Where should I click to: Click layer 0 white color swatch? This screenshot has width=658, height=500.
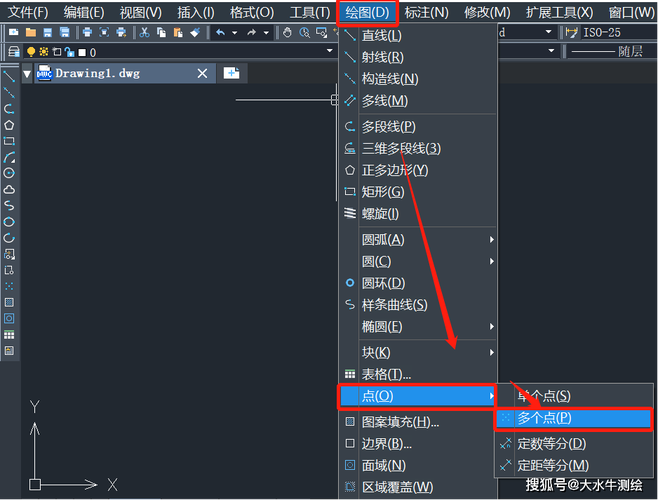[82, 52]
